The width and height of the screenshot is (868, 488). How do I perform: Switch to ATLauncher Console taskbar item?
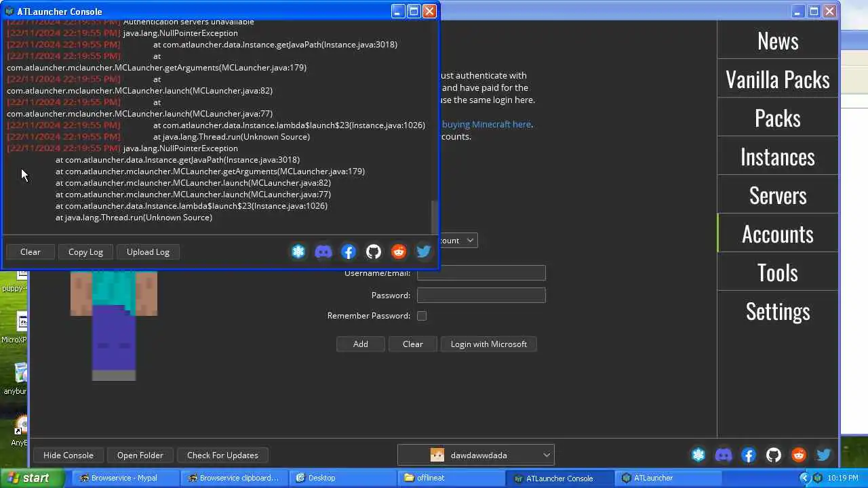[559, 479]
